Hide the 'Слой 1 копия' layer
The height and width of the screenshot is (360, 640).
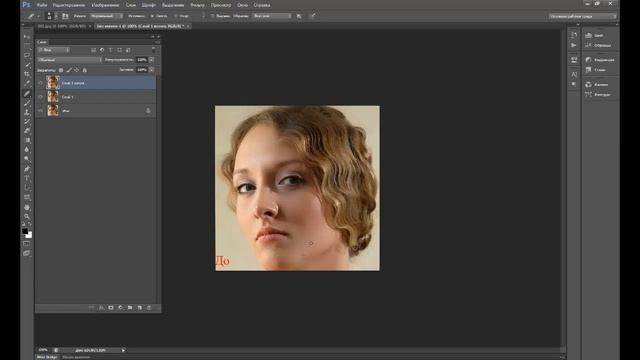(40, 83)
